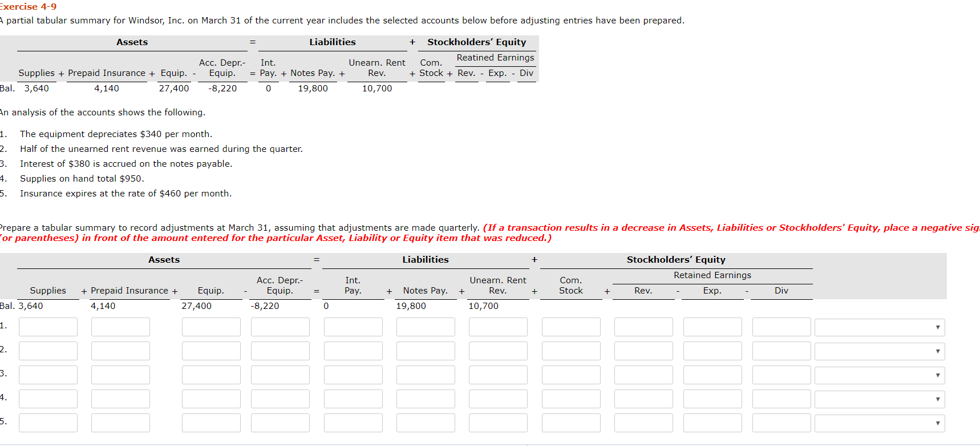Viewport: 980px width, 446px height.
Task: Click the Int. Pay. input in row 3
Action: click(x=353, y=375)
